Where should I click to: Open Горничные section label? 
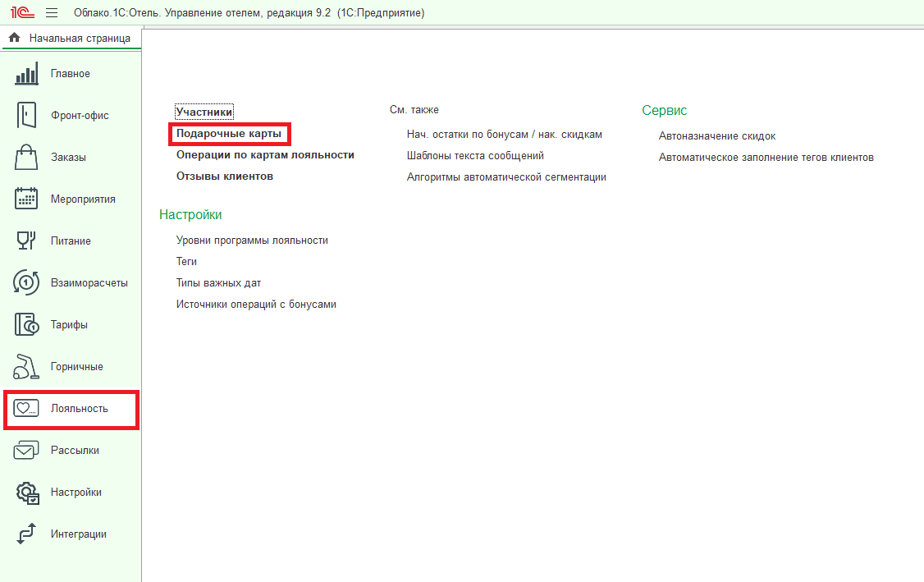click(76, 367)
